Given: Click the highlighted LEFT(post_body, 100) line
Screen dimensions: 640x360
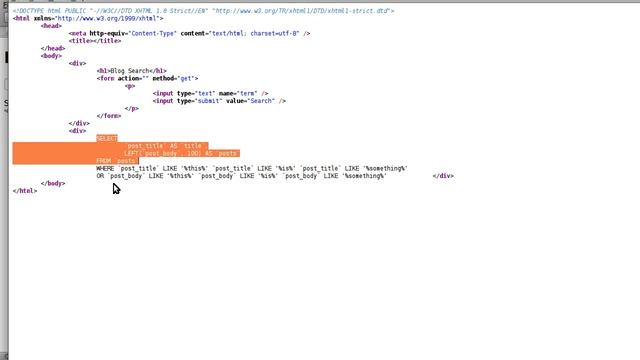Looking at the screenshot, I should [182, 153].
